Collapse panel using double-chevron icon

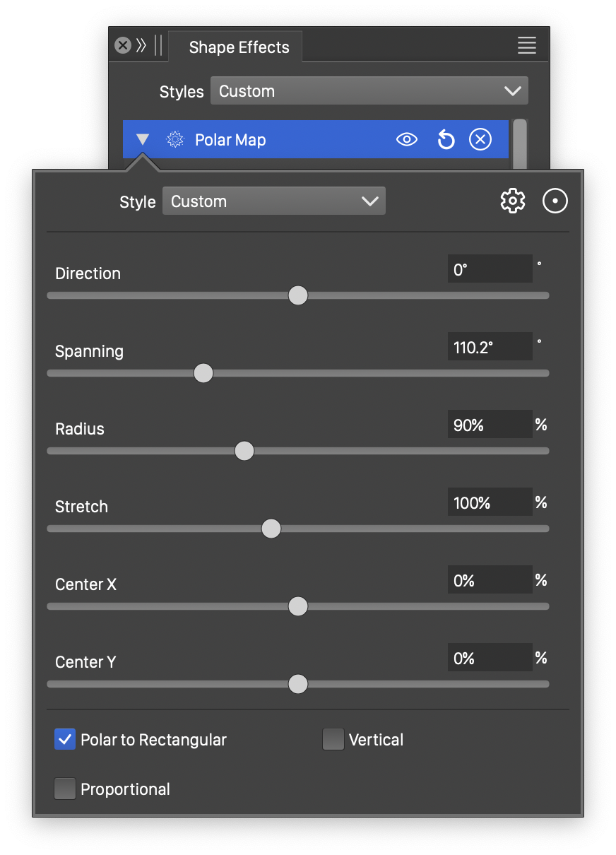tap(141, 46)
